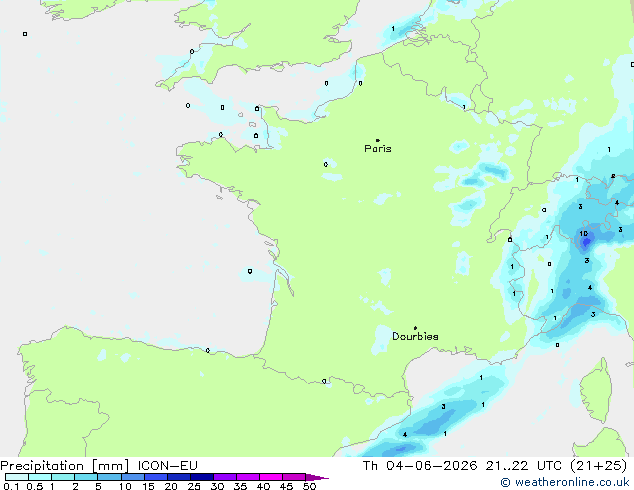Click the '0.1' legend scale value

(x=11, y=486)
